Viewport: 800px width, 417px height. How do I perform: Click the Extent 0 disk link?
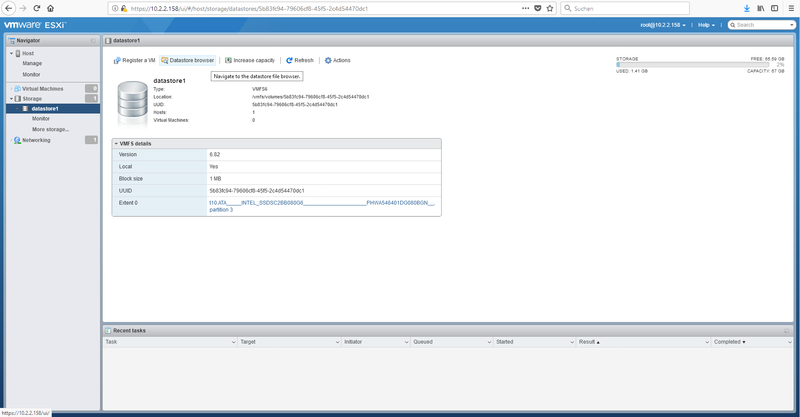click(322, 206)
